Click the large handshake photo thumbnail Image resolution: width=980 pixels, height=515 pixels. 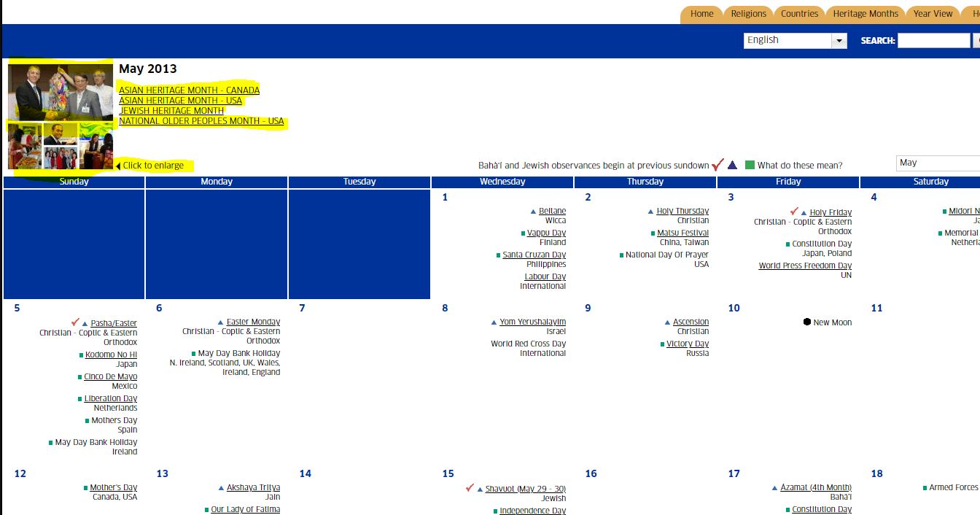pyautogui.click(x=61, y=91)
